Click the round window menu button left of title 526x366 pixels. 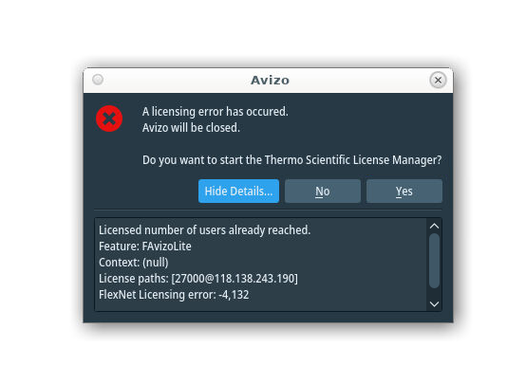(98, 80)
